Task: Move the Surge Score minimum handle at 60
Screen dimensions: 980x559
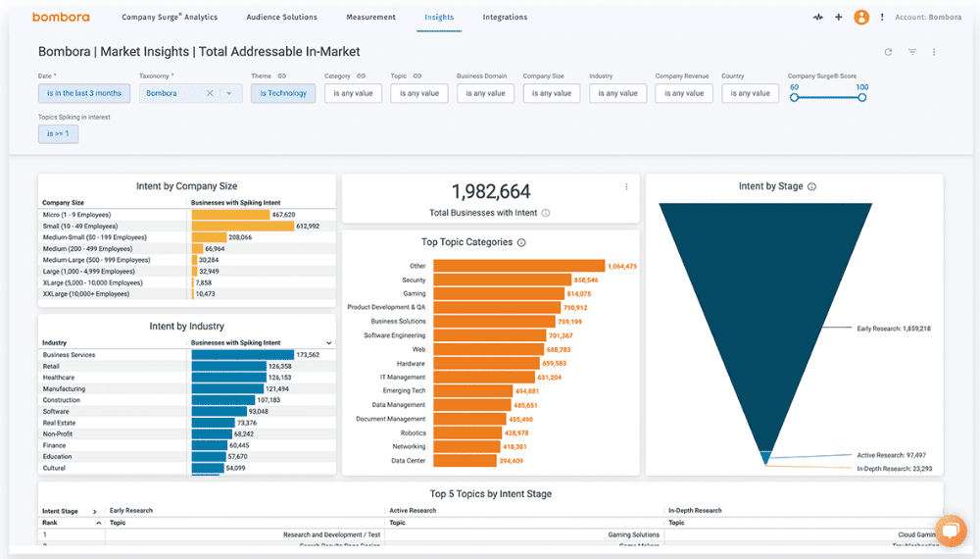Action: pos(794,97)
